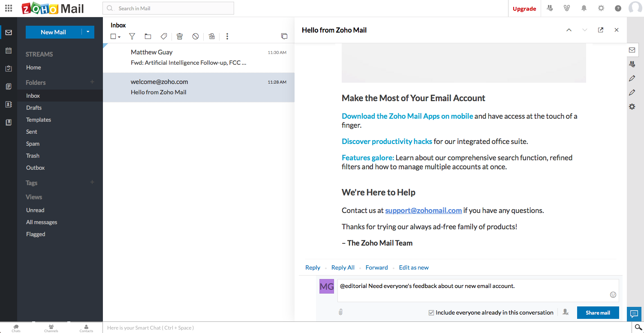Open the gear icon in right side panel
Image resolution: width=644 pixels, height=333 pixels.
(632, 107)
